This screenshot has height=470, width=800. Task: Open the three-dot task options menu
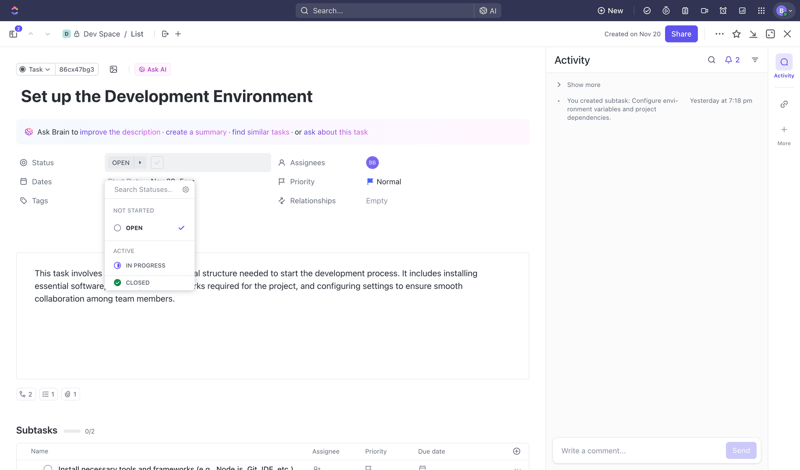(719, 34)
